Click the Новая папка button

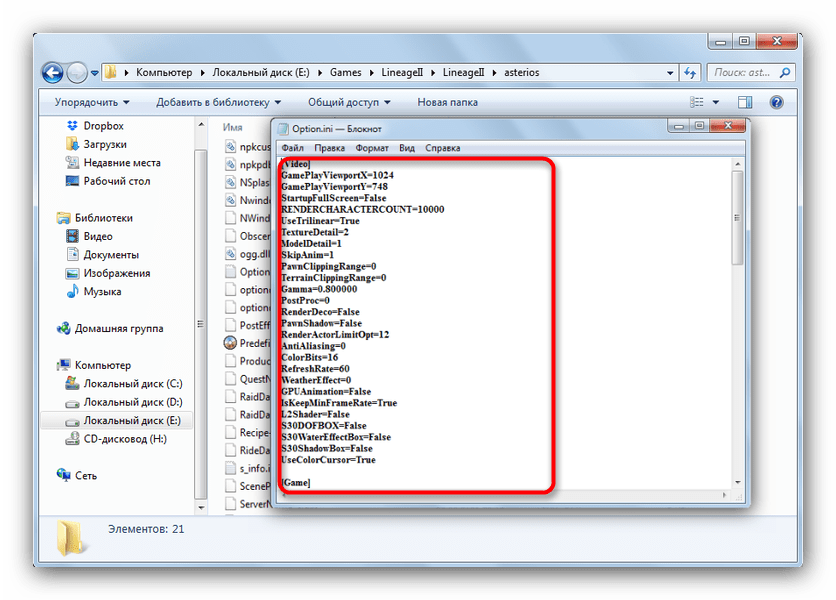click(447, 102)
